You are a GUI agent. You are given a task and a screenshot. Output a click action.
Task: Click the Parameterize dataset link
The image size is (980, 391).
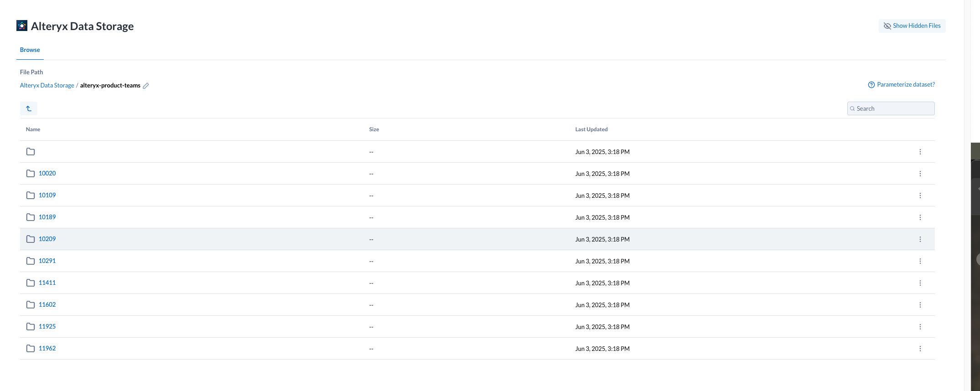[x=906, y=85]
